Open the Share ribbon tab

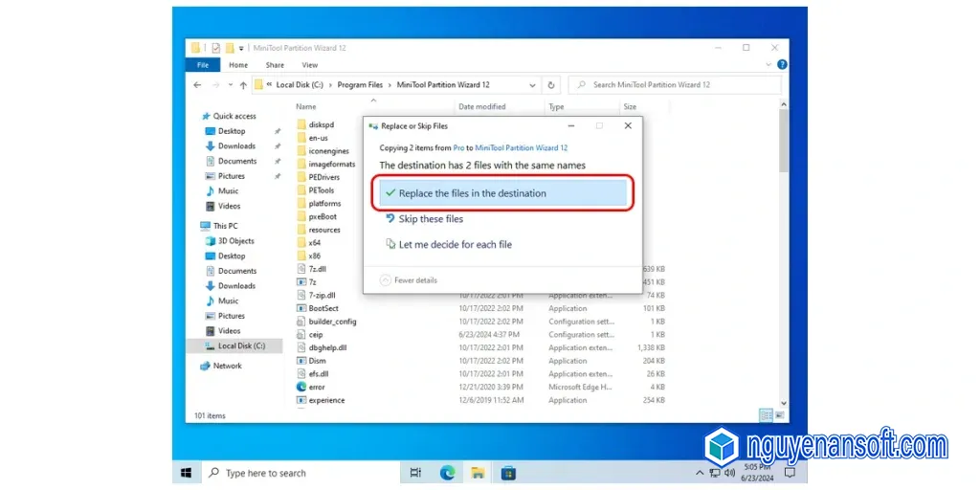pyautogui.click(x=275, y=65)
